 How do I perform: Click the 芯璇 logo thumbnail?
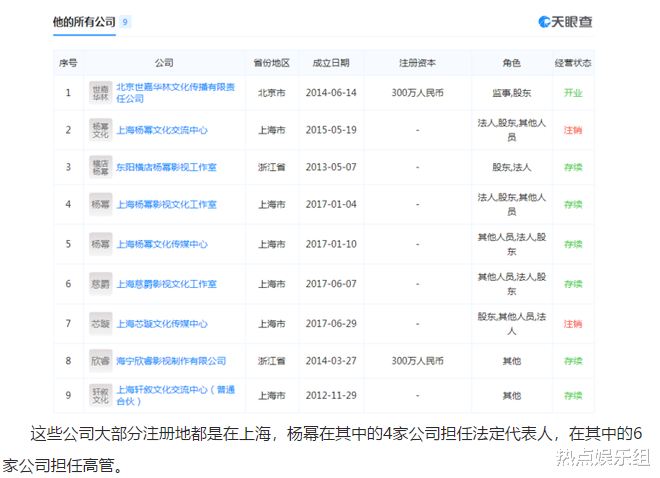point(101,324)
